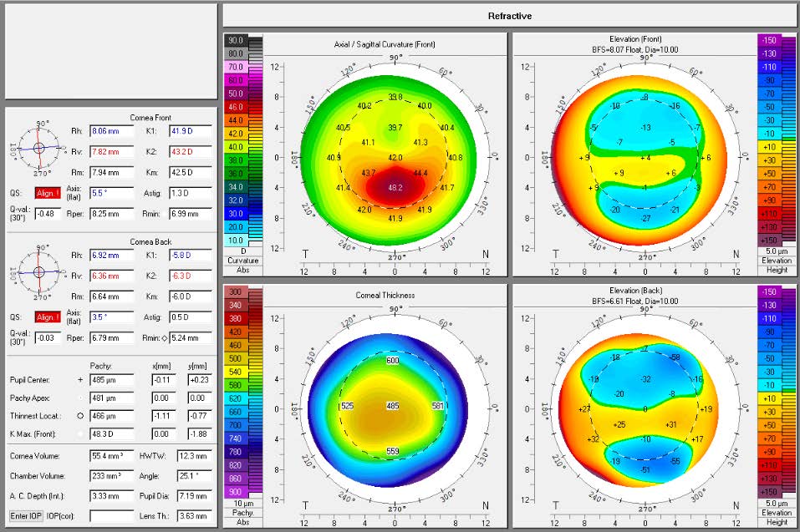Select the Refractive tab
The width and height of the screenshot is (800, 532).
click(510, 15)
